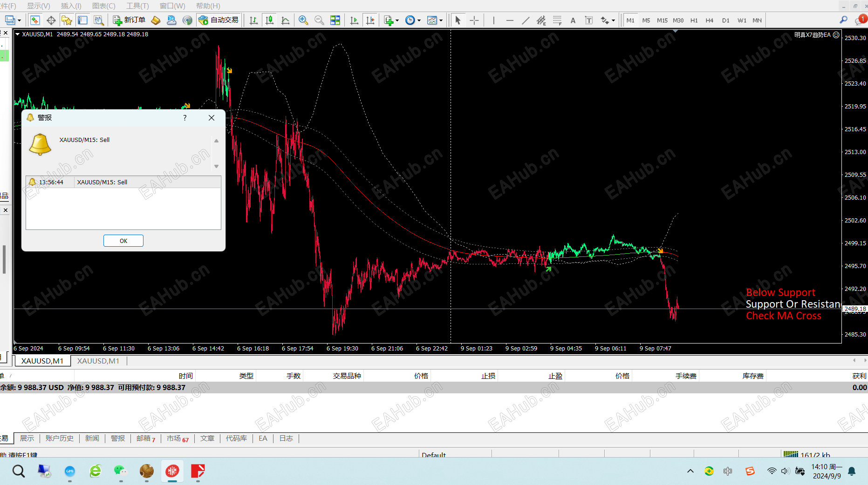This screenshot has height=485, width=868.
Task: Open the 账户历史 account history tab
Action: (60, 438)
